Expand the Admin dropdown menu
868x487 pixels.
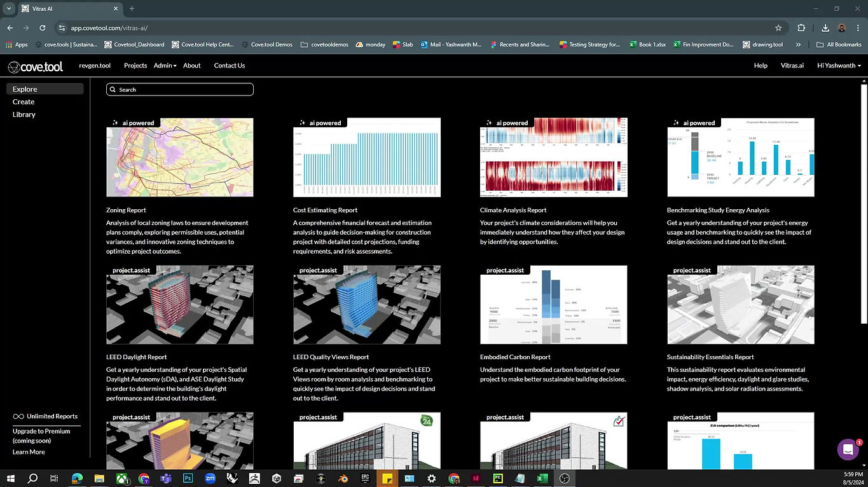click(165, 65)
